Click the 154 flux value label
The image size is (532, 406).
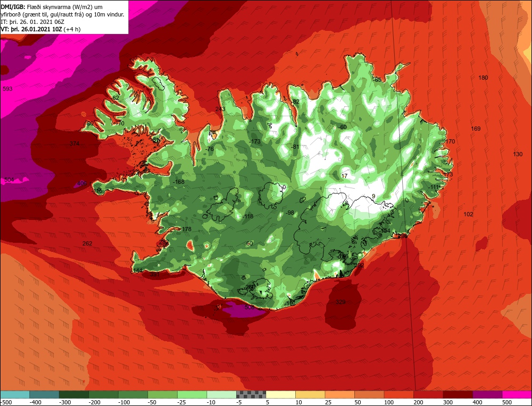385,231
